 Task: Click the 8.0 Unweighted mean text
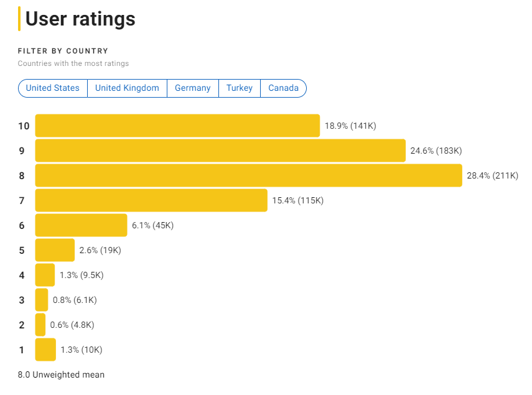pyautogui.click(x=60, y=374)
